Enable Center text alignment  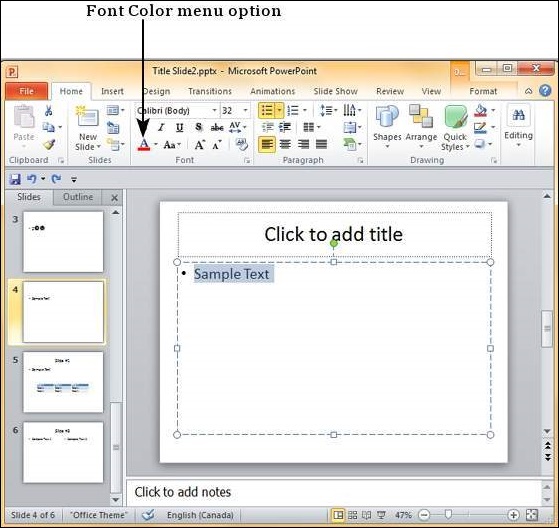point(285,144)
